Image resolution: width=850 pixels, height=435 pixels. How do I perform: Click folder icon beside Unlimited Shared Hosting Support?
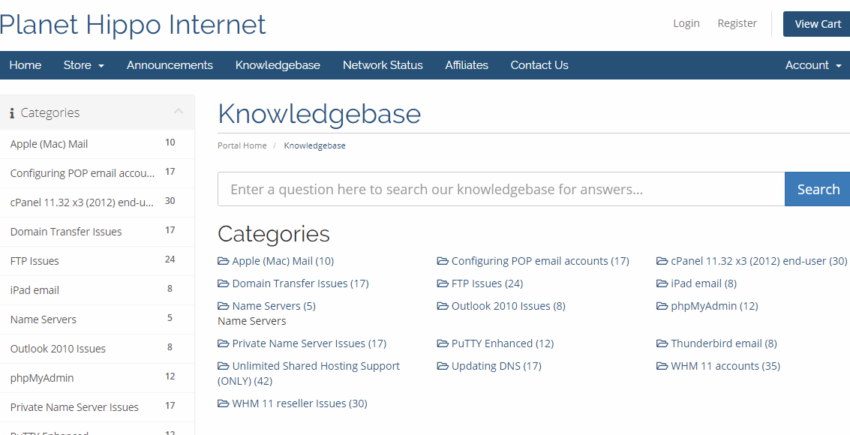pos(223,366)
